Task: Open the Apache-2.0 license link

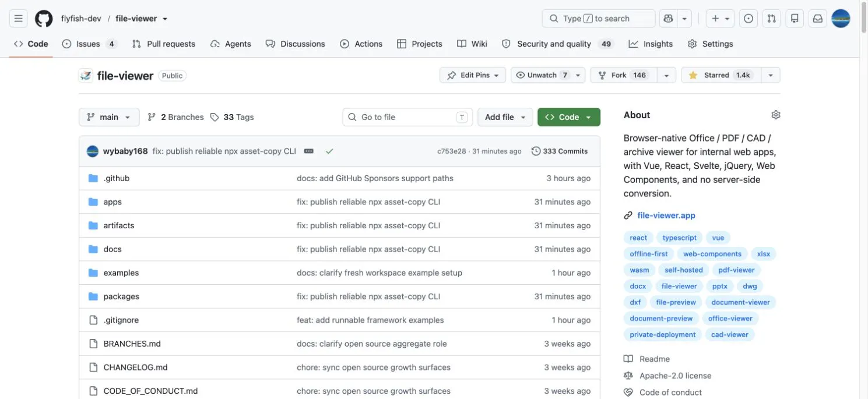Action: tap(675, 376)
